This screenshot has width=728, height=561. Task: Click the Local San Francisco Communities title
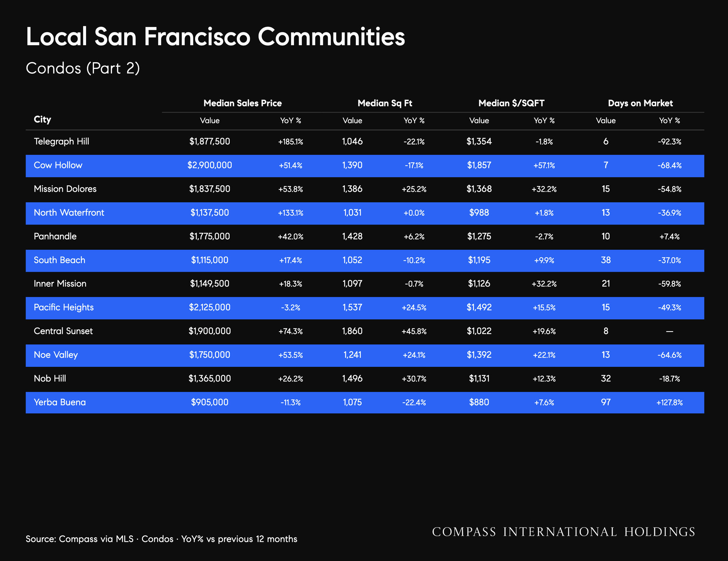[215, 37]
